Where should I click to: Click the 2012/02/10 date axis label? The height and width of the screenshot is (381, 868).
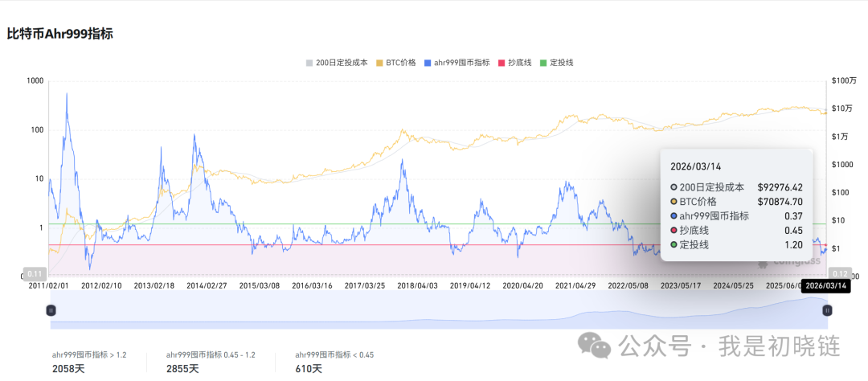[100, 286]
